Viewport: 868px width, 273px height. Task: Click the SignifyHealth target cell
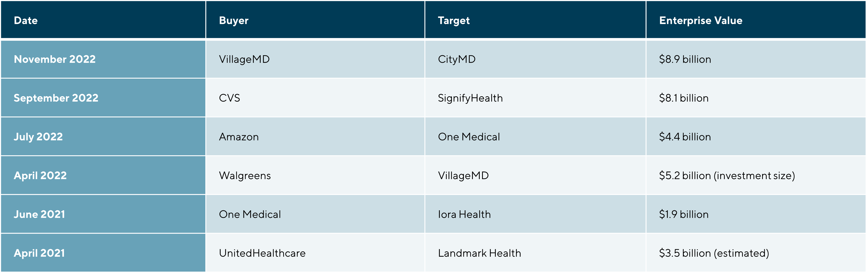tap(470, 98)
